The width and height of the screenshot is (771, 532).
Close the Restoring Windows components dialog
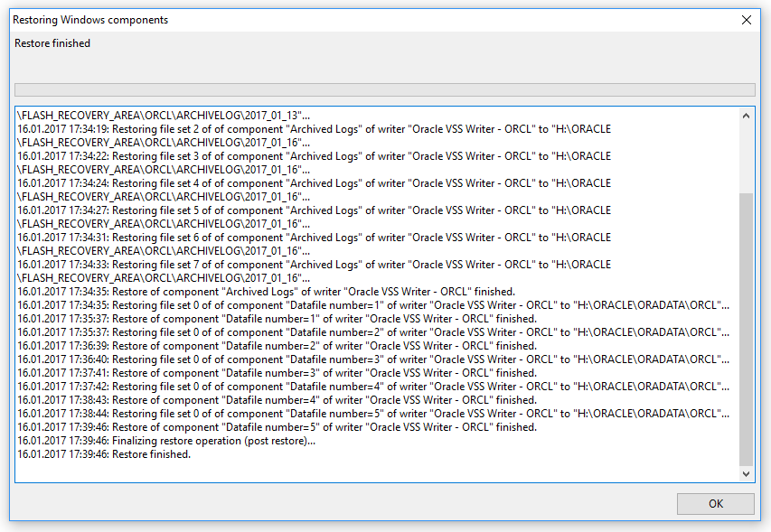(747, 20)
